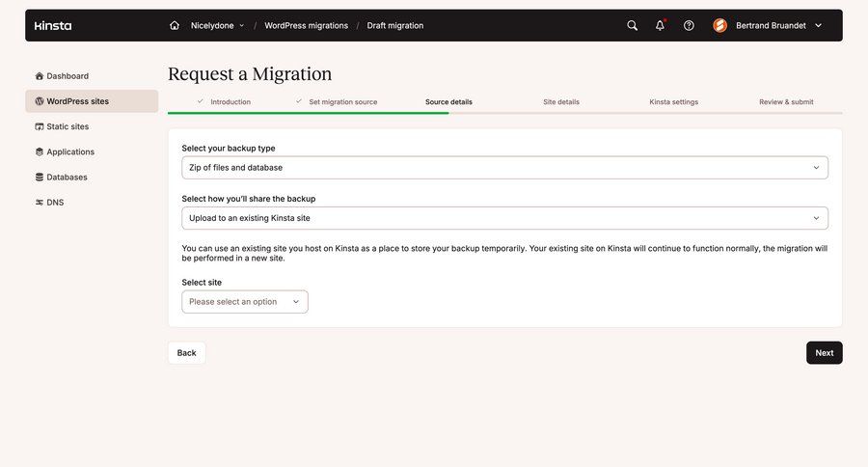This screenshot has height=467, width=868.
Task: Click the Back button
Action: tap(186, 353)
